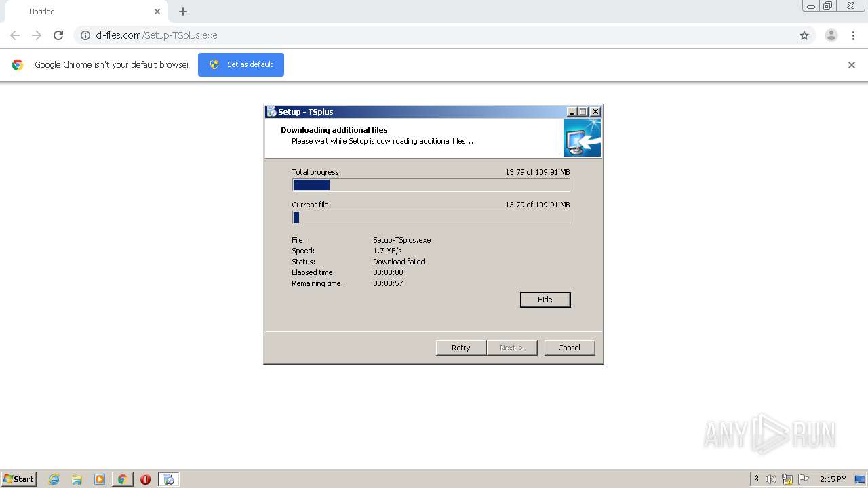Open Internet Explorer from the taskbar
This screenshot has width=868, height=488.
click(x=54, y=479)
